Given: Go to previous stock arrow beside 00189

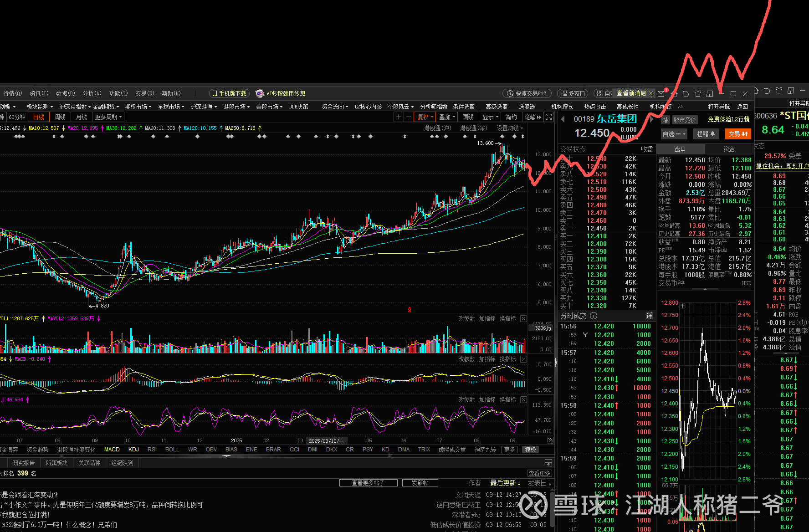Looking at the screenshot, I should tap(563, 119).
